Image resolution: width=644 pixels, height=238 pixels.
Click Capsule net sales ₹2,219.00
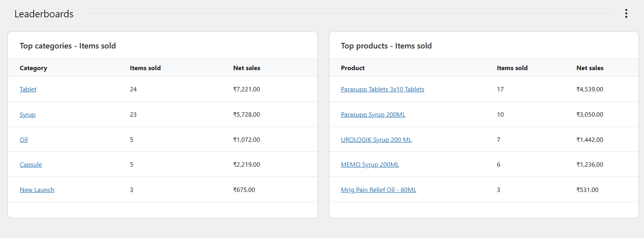pyautogui.click(x=247, y=165)
